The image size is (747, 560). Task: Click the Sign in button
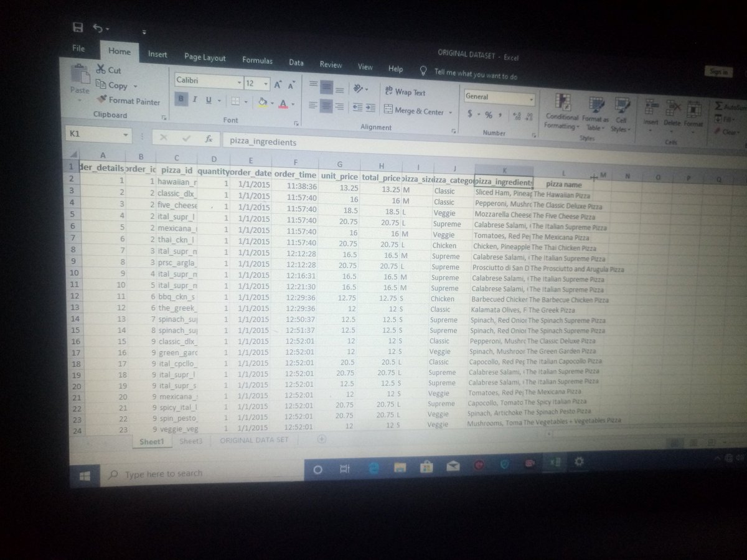click(718, 72)
